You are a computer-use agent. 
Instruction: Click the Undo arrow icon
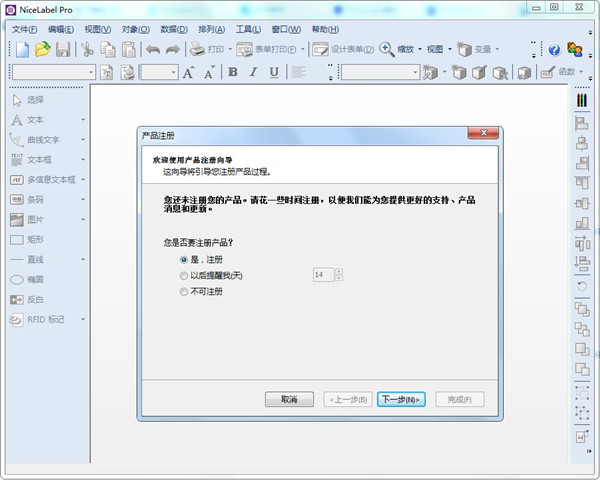tap(153, 50)
